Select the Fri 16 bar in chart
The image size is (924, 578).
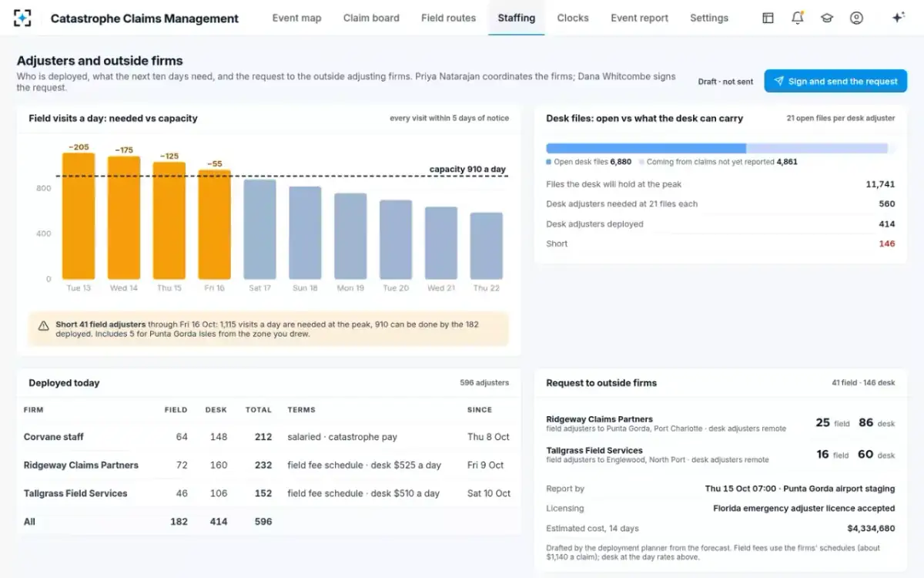(215, 224)
